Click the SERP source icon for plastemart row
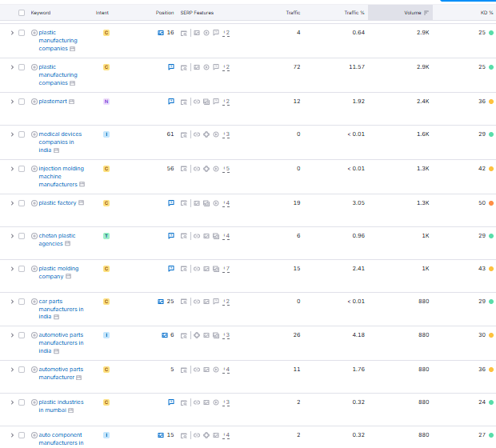 click(x=184, y=102)
